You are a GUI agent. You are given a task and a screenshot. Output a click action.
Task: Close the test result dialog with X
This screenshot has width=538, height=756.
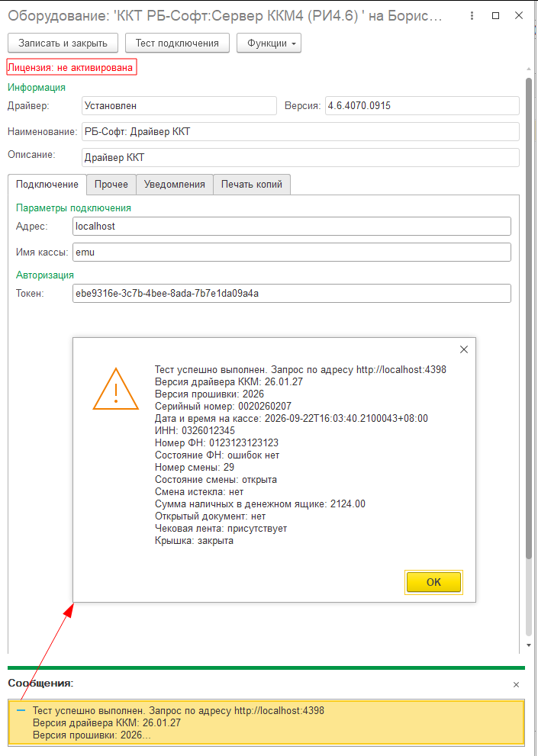pos(464,350)
